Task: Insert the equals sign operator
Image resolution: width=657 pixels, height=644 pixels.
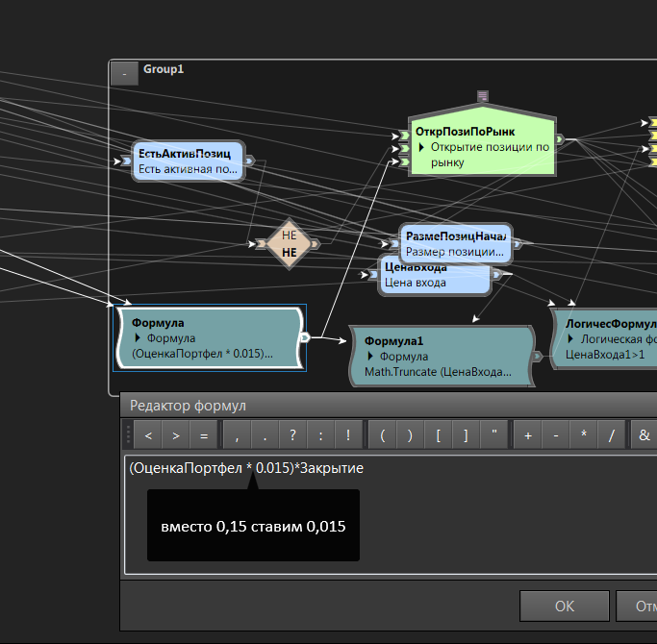Action: point(204,435)
